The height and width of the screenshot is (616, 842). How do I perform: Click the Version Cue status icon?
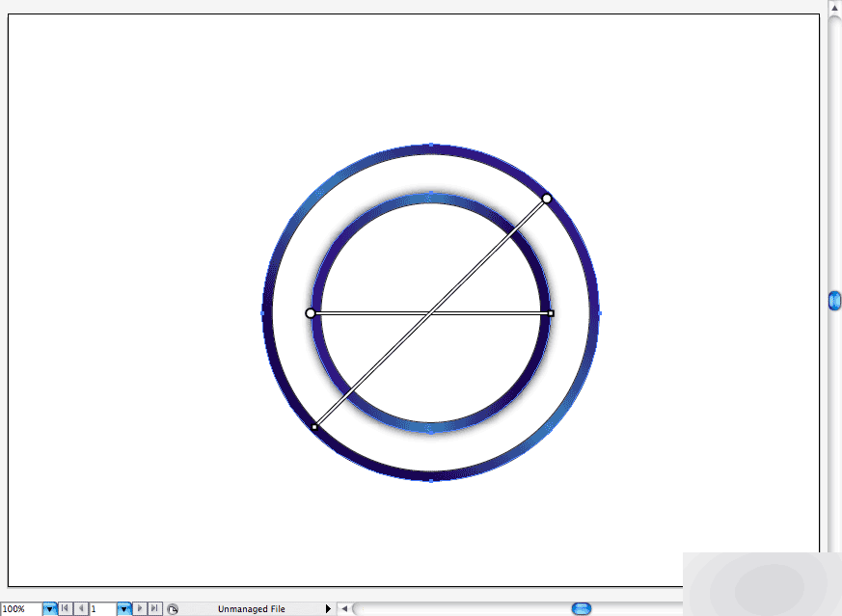pyautogui.click(x=173, y=609)
